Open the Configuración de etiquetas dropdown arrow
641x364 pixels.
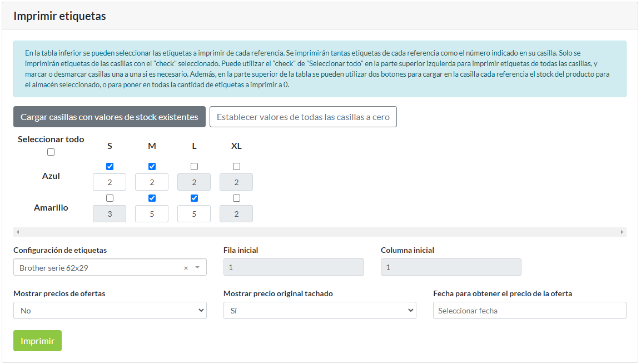[x=197, y=268]
